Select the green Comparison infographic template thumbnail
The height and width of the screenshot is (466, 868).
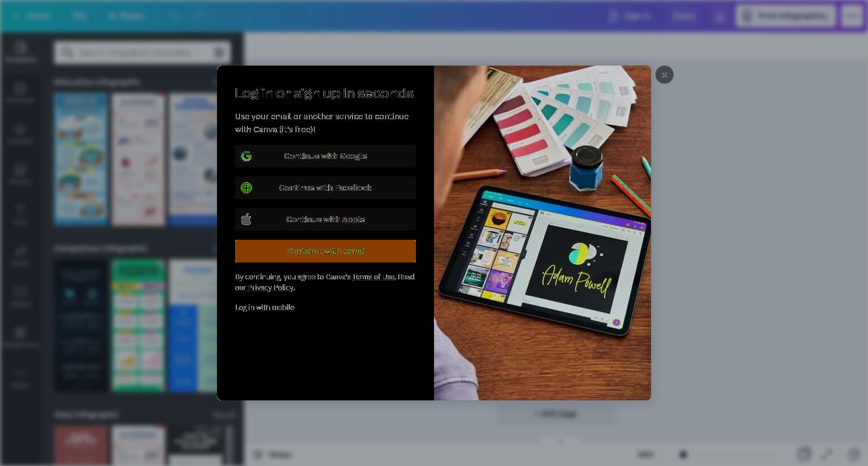pyautogui.click(x=138, y=326)
